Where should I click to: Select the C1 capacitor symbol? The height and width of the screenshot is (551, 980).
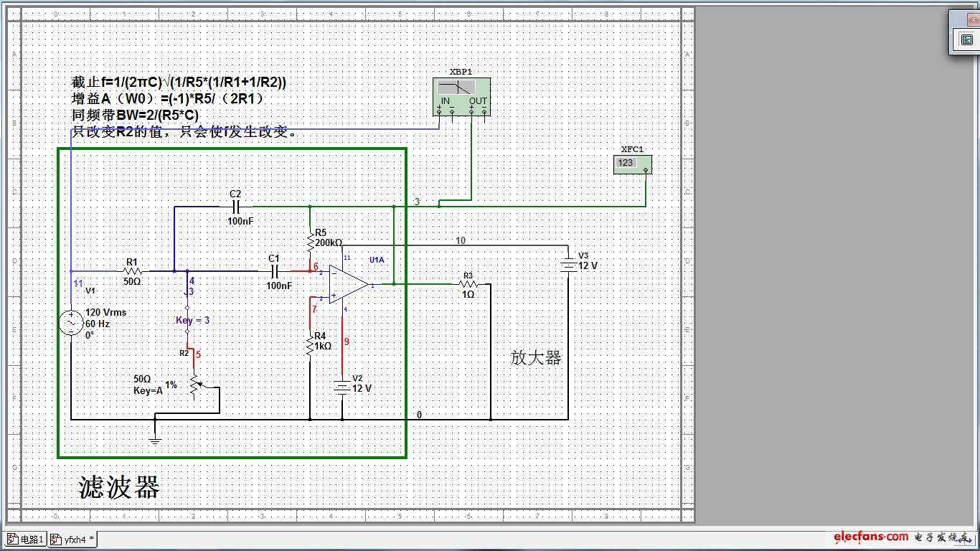[275, 271]
